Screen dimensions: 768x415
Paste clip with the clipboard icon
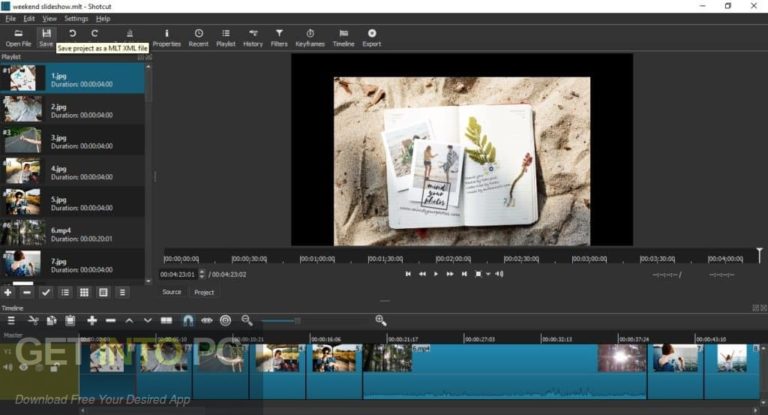coord(70,320)
